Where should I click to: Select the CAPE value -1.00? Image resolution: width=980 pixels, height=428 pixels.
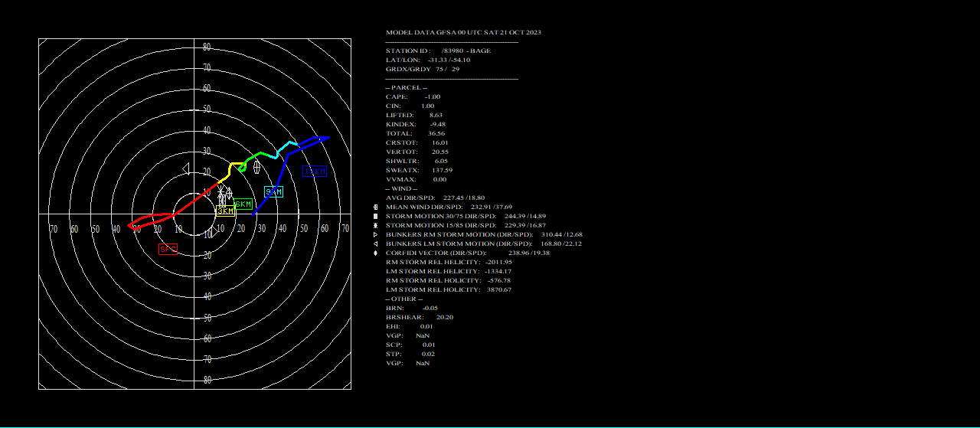pyautogui.click(x=433, y=96)
